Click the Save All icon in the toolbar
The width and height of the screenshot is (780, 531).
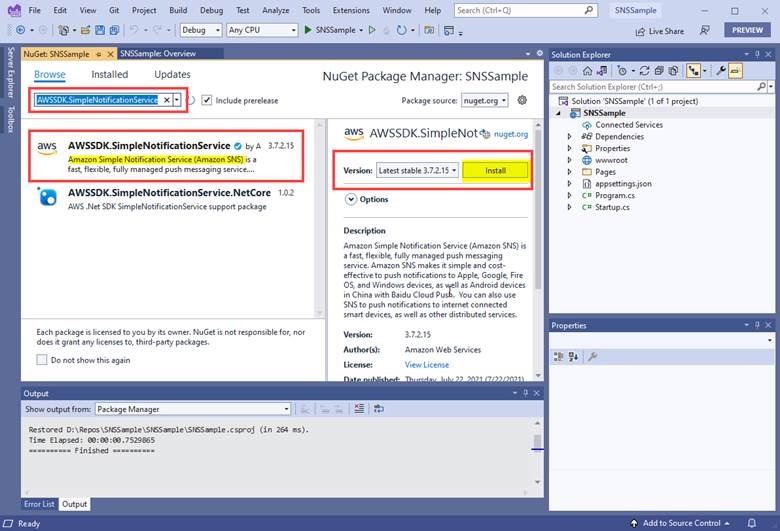point(114,30)
